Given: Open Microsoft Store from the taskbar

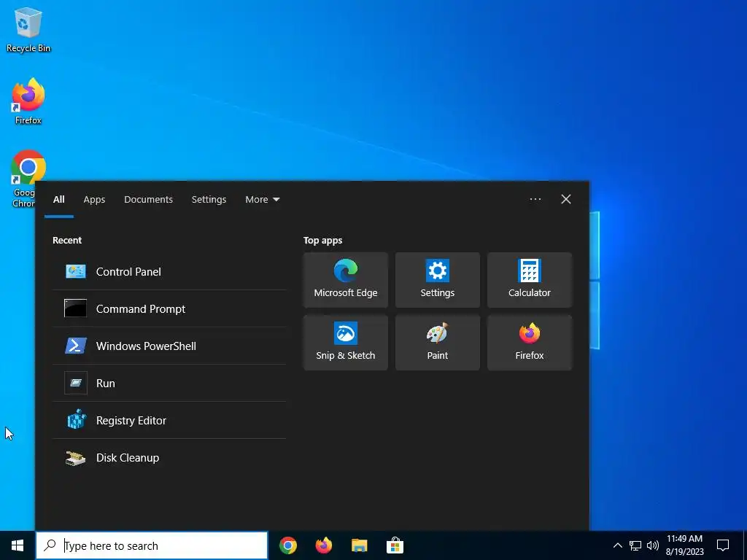Looking at the screenshot, I should (x=395, y=545).
